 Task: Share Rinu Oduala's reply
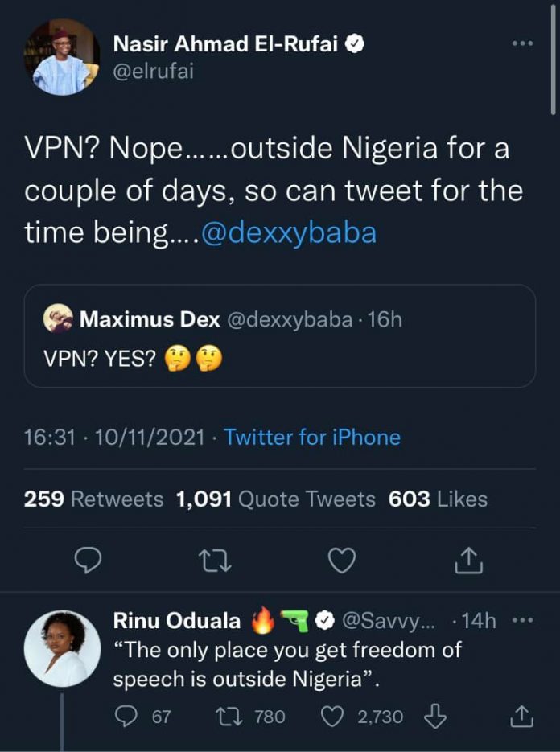[521, 716]
